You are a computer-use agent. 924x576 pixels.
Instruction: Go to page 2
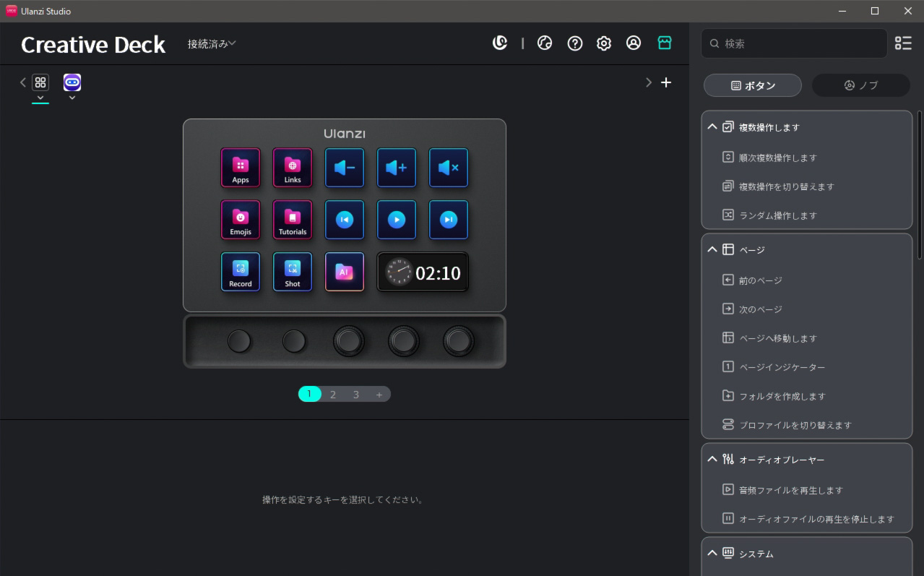click(333, 394)
